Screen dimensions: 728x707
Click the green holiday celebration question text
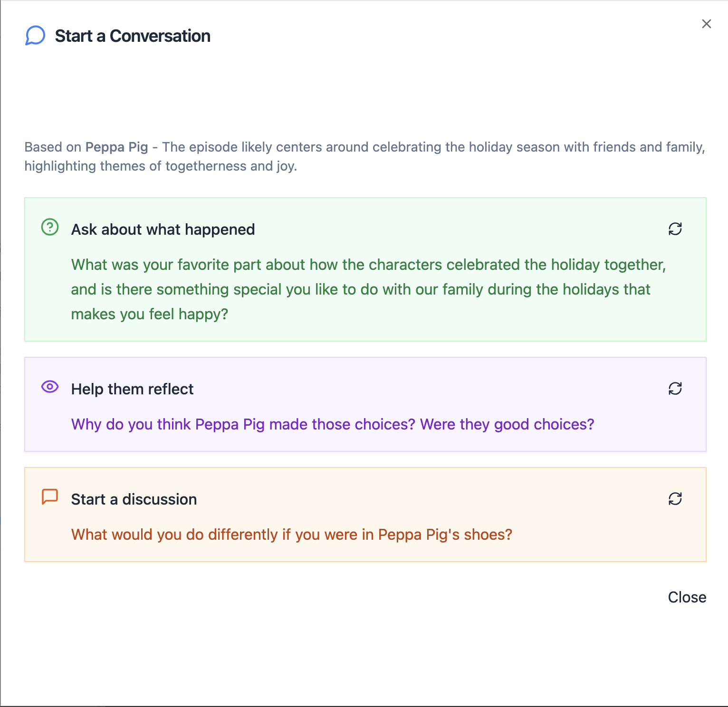click(x=368, y=289)
